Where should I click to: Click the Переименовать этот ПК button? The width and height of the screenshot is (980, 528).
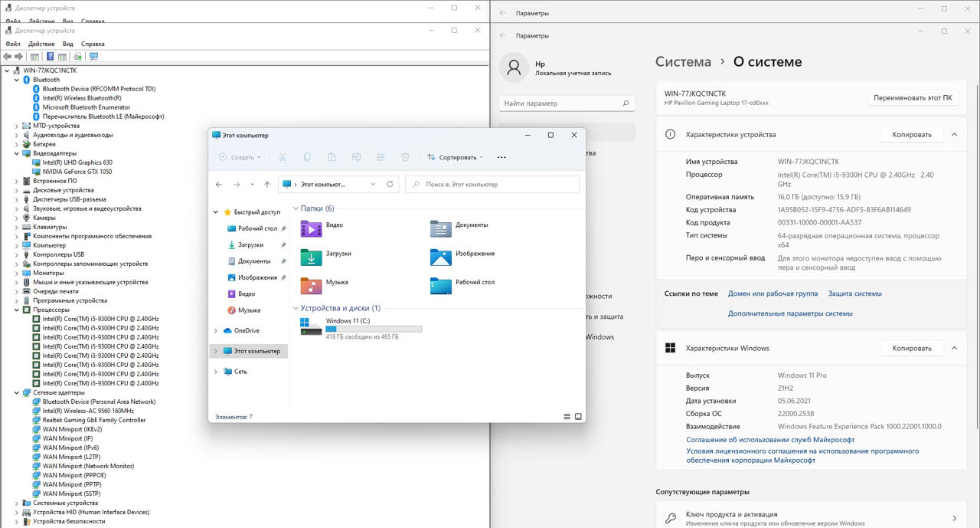click(x=913, y=98)
